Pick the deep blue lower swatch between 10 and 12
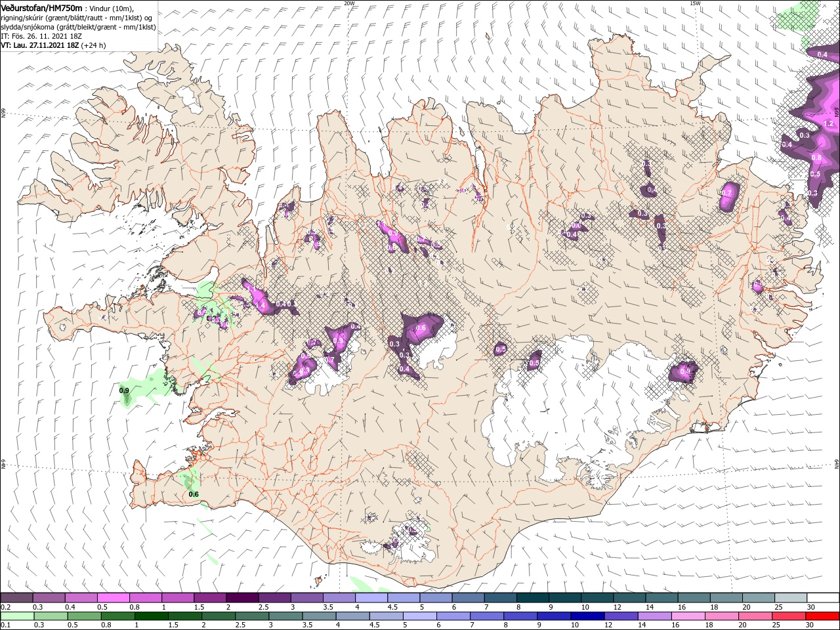840x630 pixels. pos(588,616)
